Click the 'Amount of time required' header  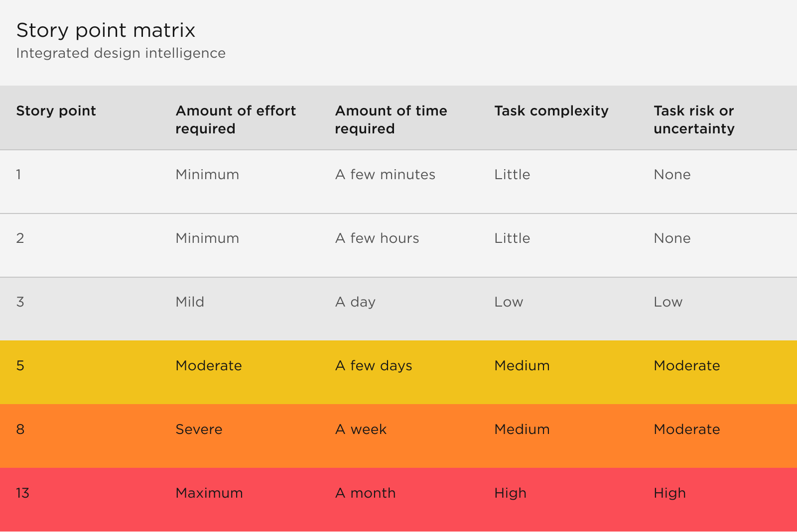[x=391, y=119]
